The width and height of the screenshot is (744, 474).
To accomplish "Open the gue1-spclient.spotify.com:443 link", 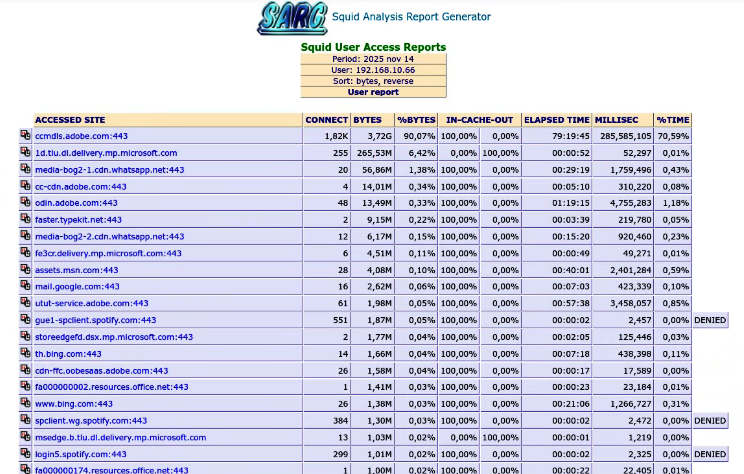I will click(x=95, y=320).
